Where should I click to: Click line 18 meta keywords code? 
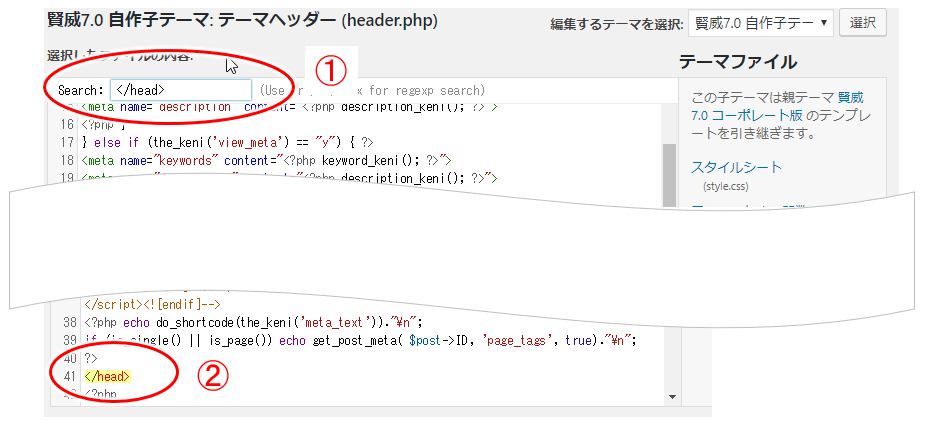point(266,160)
